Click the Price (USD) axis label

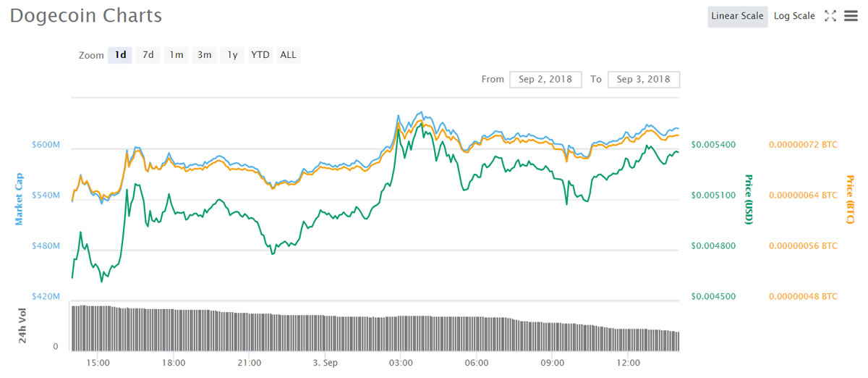[x=749, y=198]
